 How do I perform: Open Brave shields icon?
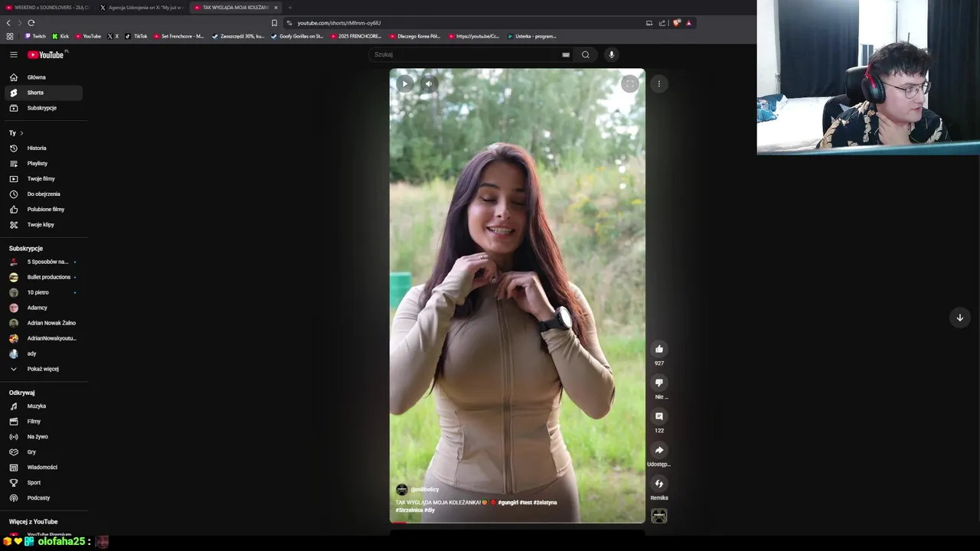click(x=676, y=23)
